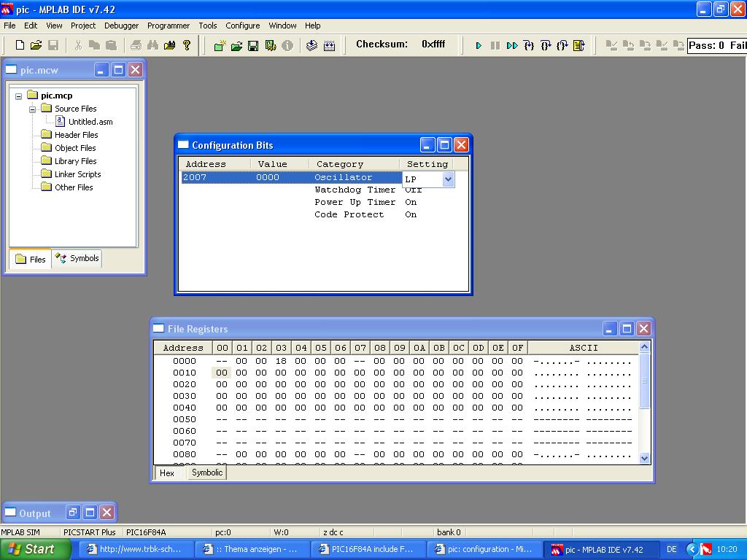Click the Step Into debug icon
Image resolution: width=747 pixels, height=560 pixels.
click(x=529, y=46)
